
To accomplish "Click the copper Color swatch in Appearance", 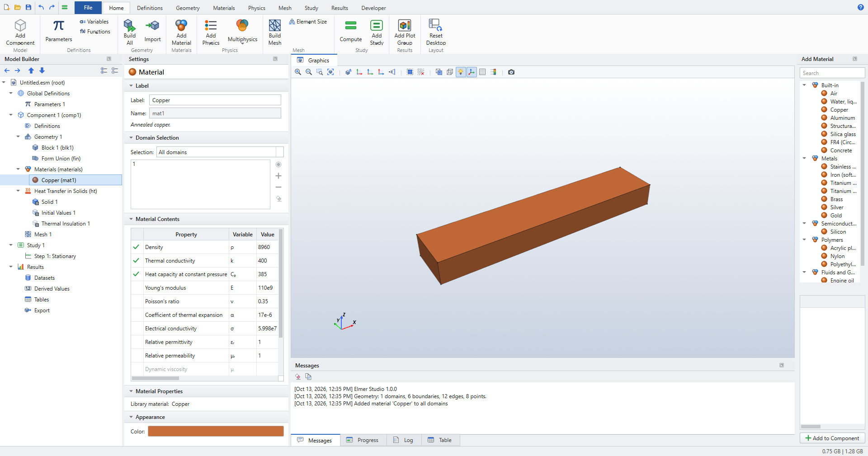I will pyautogui.click(x=216, y=431).
